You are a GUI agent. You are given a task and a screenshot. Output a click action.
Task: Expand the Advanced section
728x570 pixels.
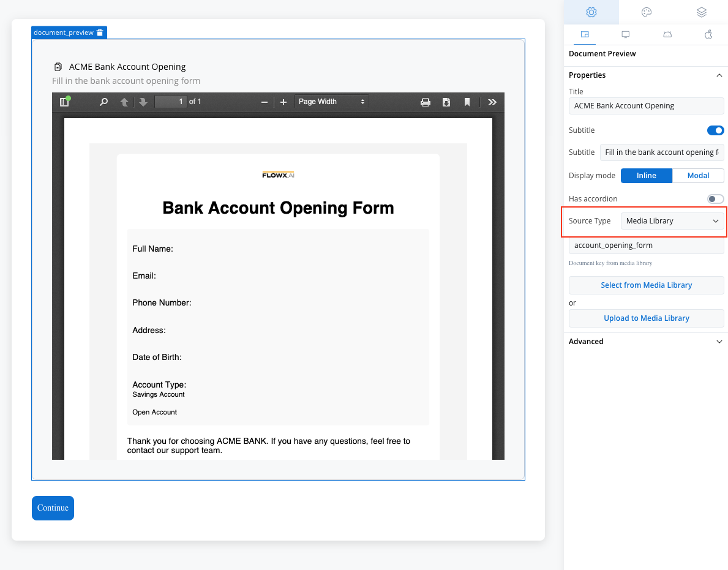click(x=719, y=342)
